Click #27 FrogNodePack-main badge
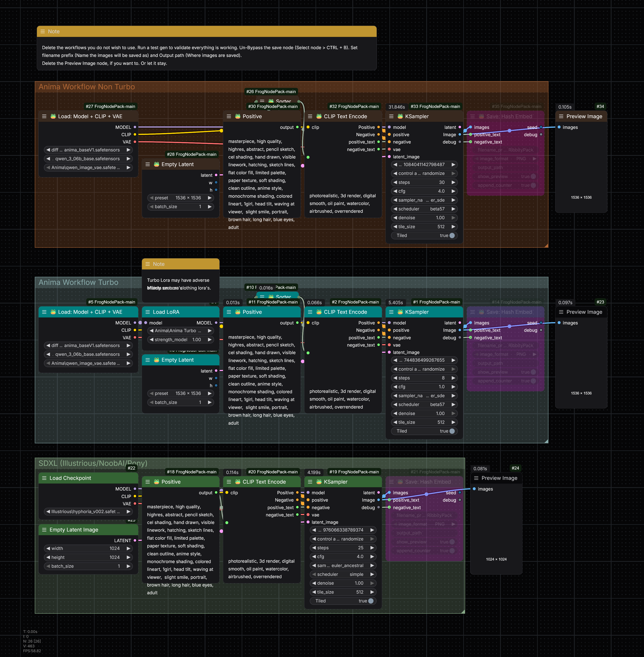The image size is (644, 657). coord(110,106)
